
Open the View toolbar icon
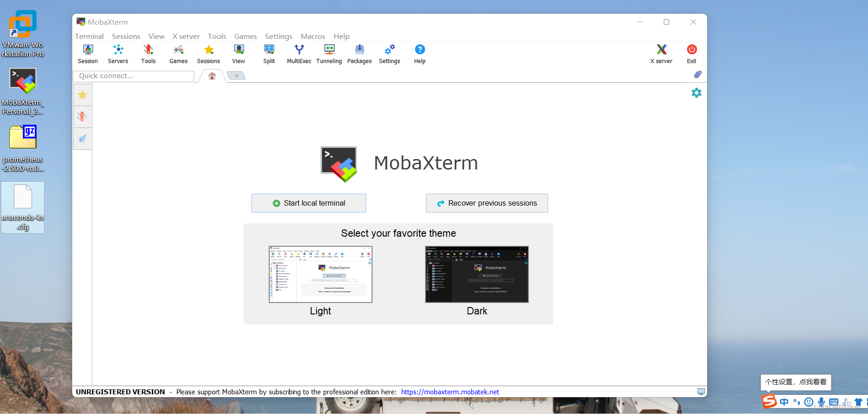[x=239, y=54]
